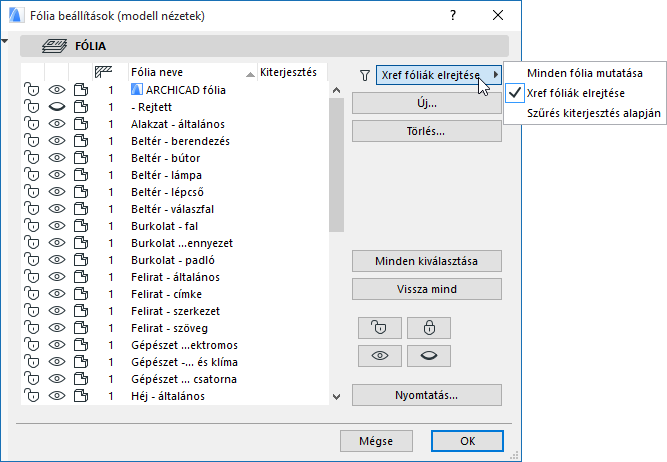Click the solid/wireframe icon on Beltér - bútor

click(81, 158)
